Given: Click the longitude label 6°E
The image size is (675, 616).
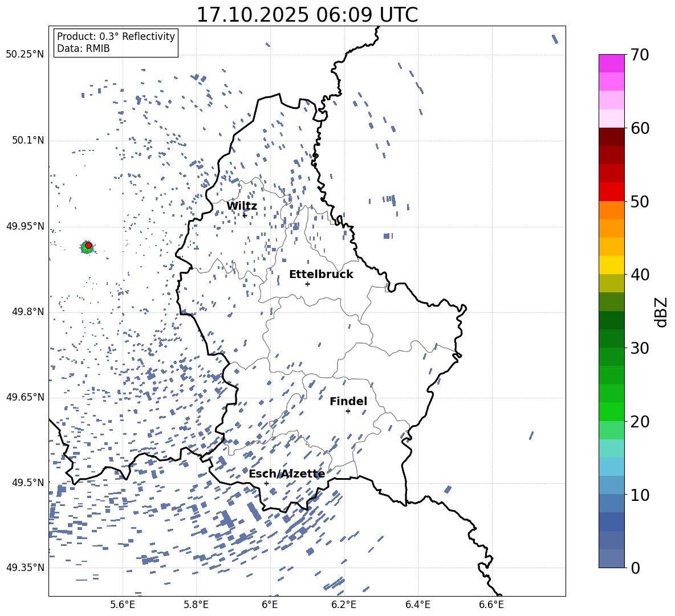Looking at the screenshot, I should pos(270,605).
